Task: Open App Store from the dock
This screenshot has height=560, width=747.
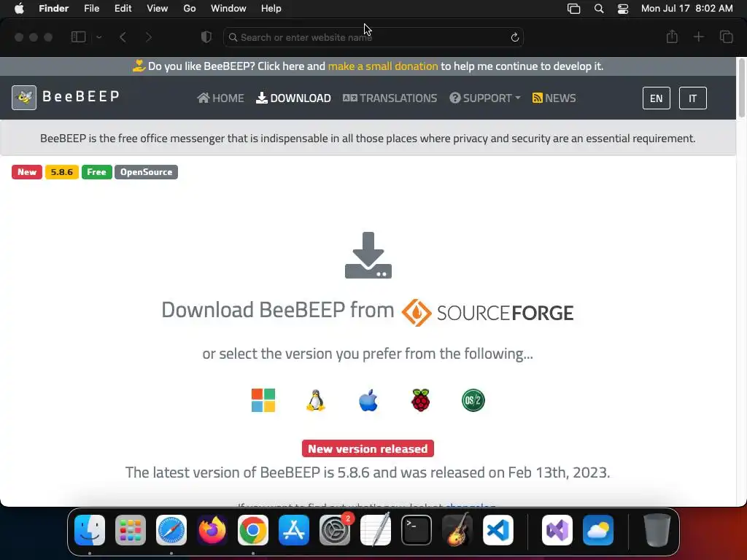Action: click(294, 530)
